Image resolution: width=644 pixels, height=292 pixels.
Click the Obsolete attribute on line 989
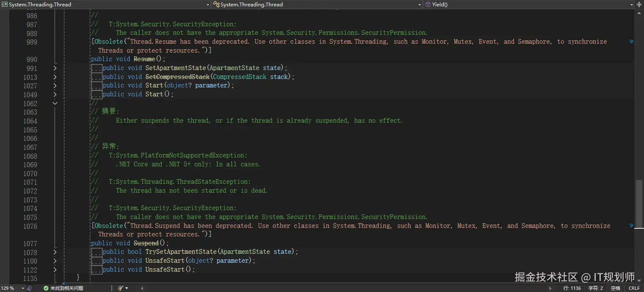pos(109,42)
